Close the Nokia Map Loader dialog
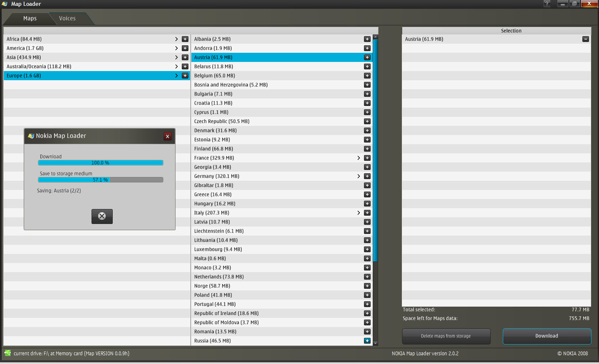Image resolution: width=599 pixels, height=364 pixels. pyautogui.click(x=167, y=136)
